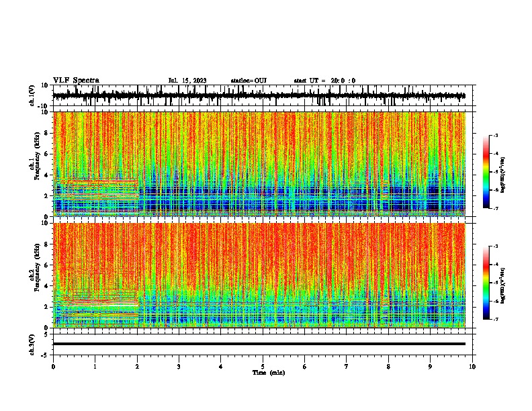Select the date text "Jul 15, 2023"
The image size is (532, 411).
coord(187,81)
